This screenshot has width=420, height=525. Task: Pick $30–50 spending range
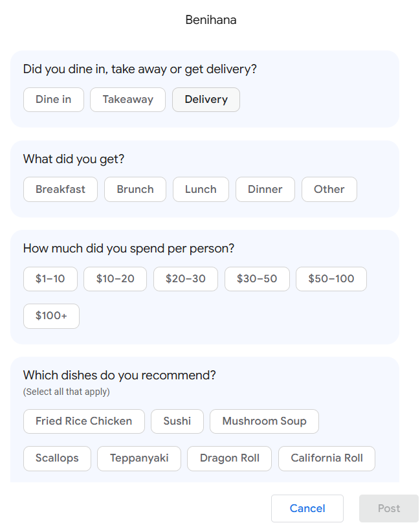(x=257, y=279)
